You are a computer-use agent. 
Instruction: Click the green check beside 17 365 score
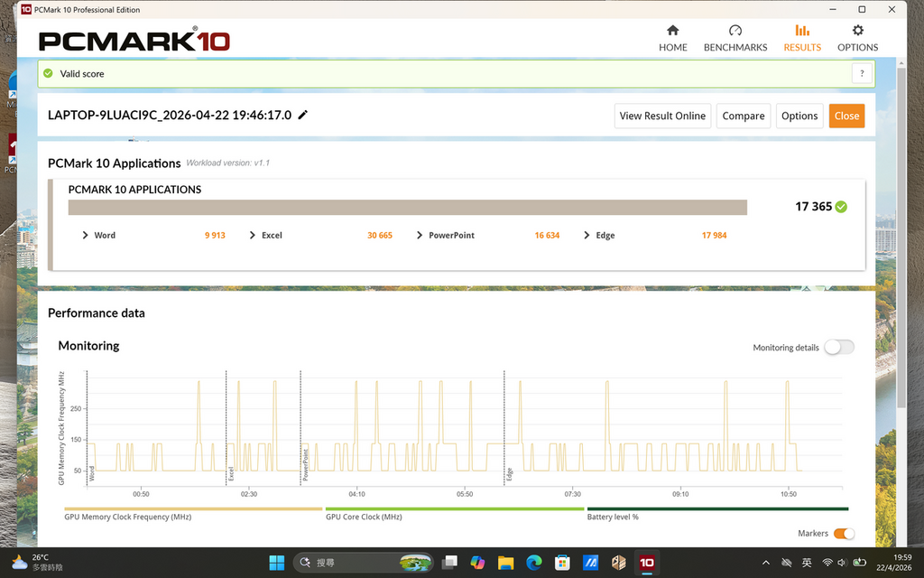841,207
